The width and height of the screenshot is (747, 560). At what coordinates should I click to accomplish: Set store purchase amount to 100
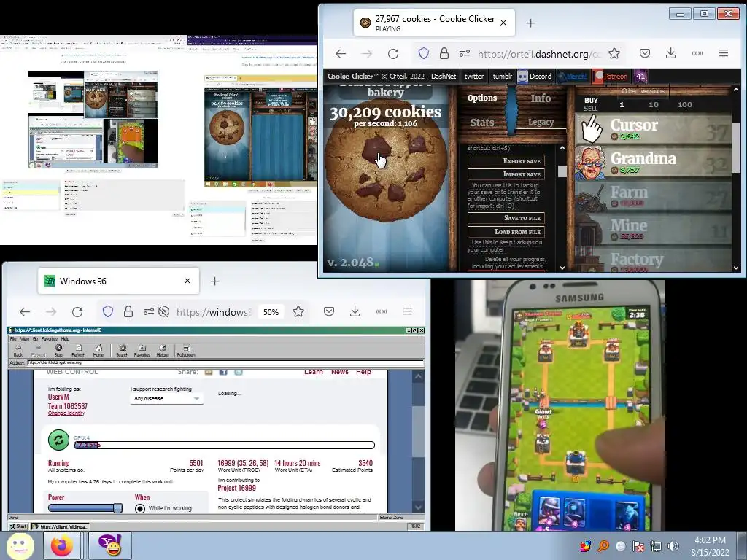coord(684,105)
